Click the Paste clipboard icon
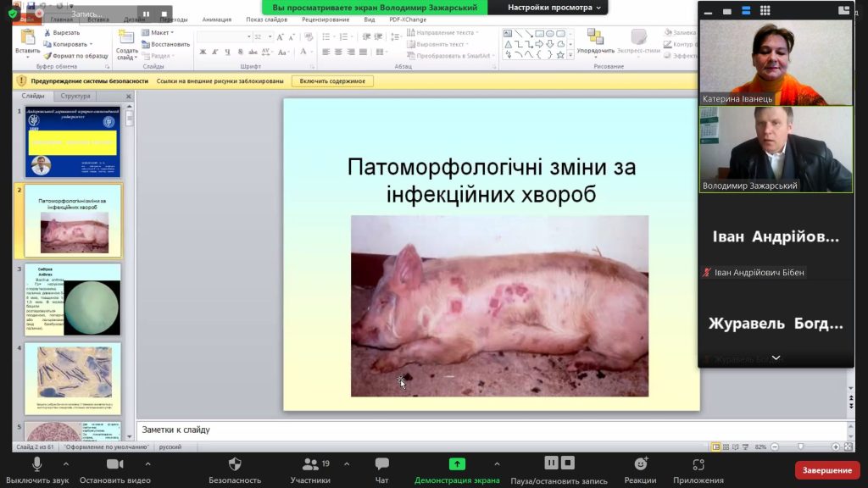The height and width of the screenshot is (488, 868). coord(27,37)
